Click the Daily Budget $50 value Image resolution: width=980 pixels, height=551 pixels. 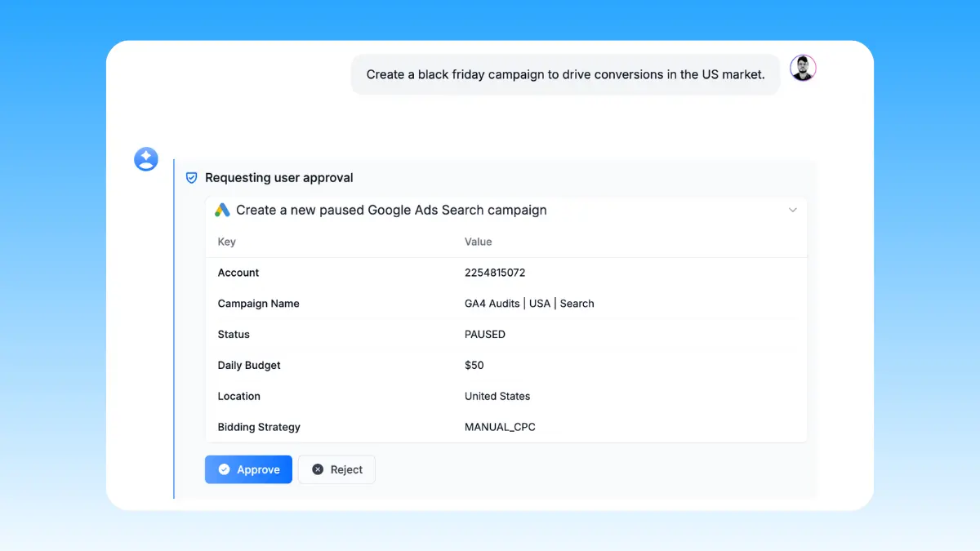click(x=474, y=365)
